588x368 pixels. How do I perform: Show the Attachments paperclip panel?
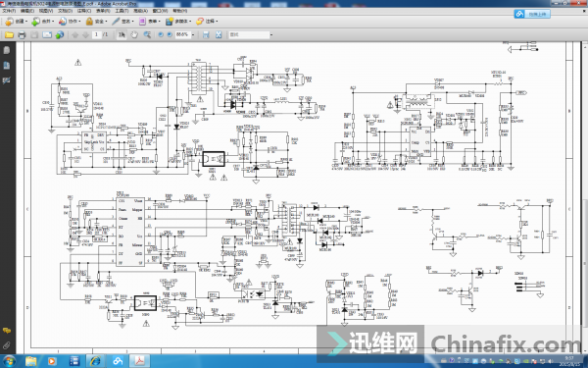click(7, 345)
